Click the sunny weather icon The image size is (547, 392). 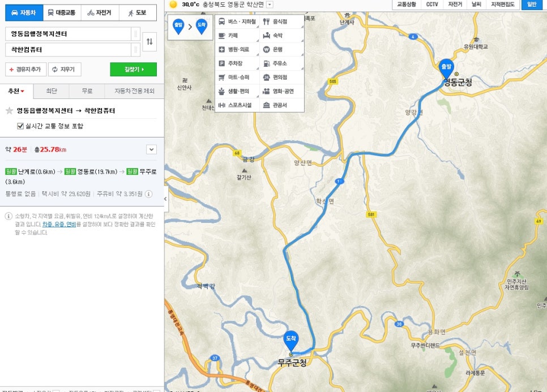coord(173,4)
